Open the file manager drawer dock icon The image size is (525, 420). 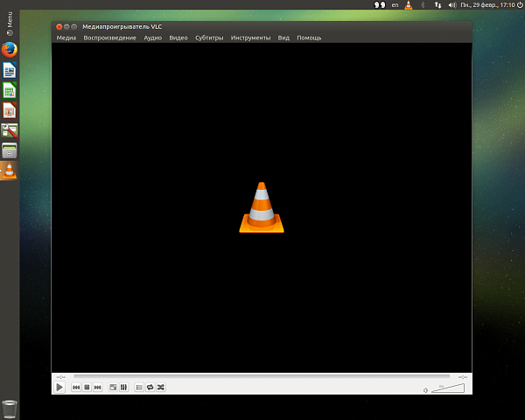10,150
